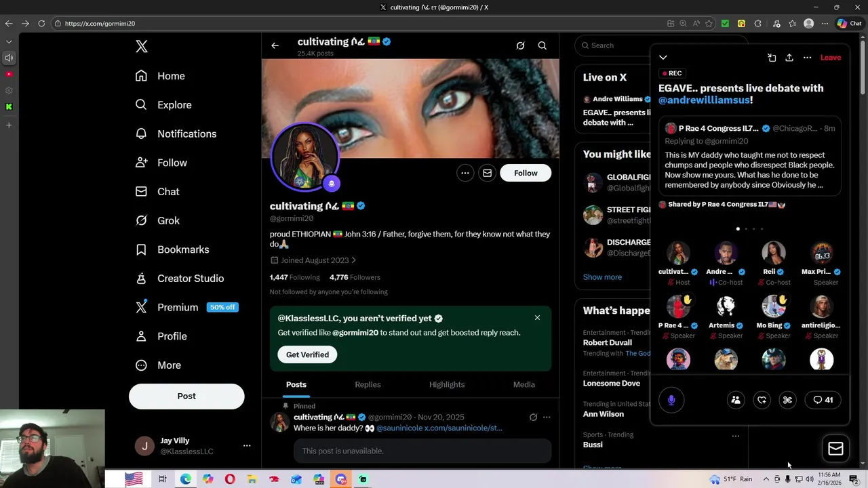Click the Get Verified button
Viewport: 868px width, 488px height.
(x=307, y=354)
